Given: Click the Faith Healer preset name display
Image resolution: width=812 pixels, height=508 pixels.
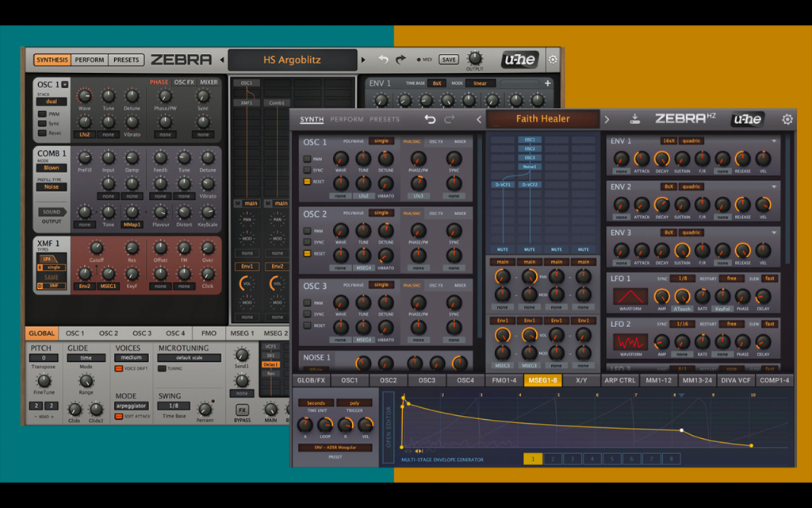Looking at the screenshot, I should (542, 119).
